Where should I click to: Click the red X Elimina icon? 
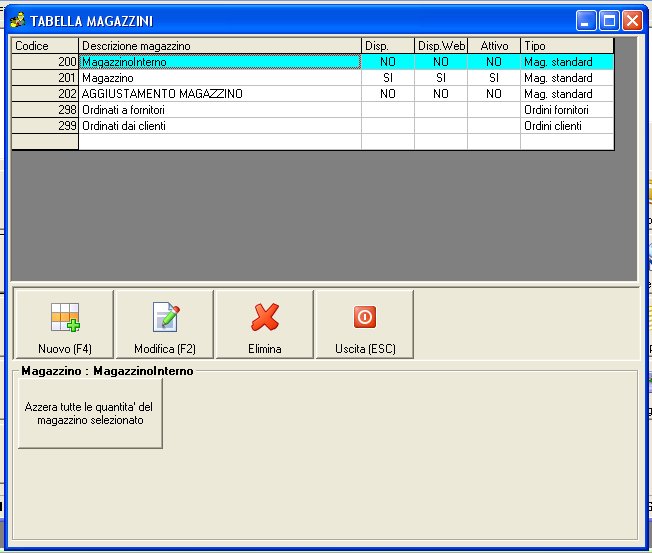click(x=265, y=317)
